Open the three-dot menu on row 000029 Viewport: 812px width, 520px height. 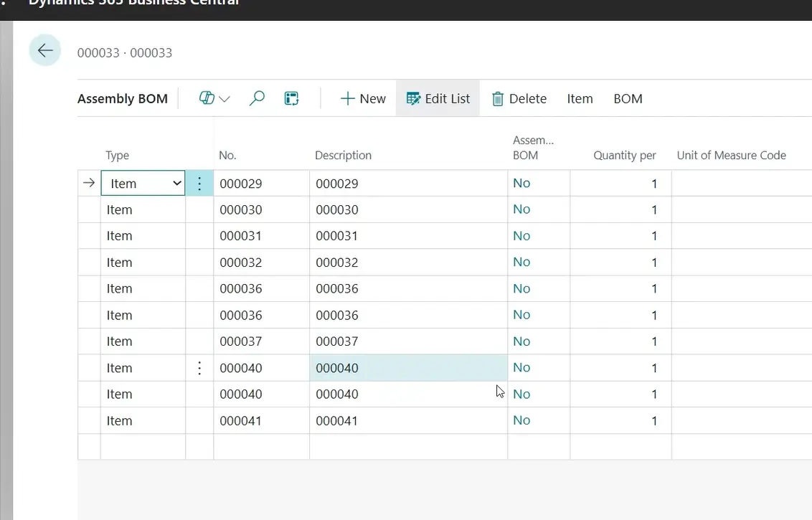(x=199, y=184)
